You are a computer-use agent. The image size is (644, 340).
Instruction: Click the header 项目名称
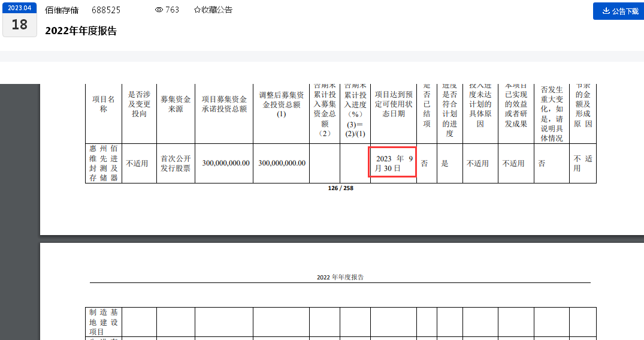[x=104, y=104]
